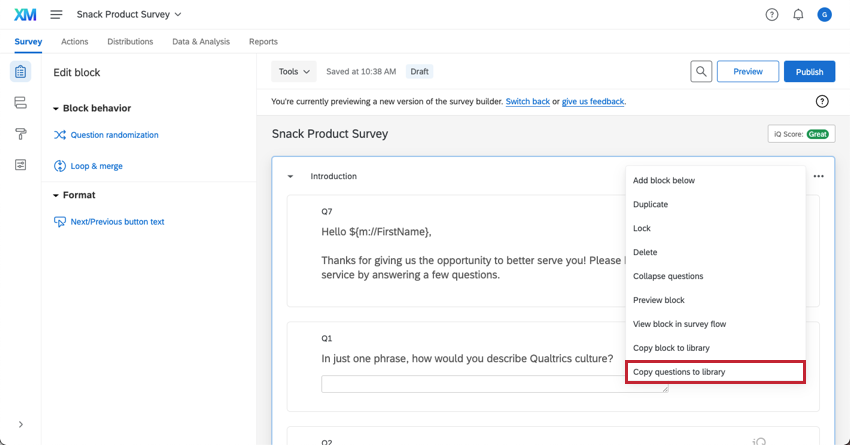Choose Add block below
Viewport: 850px width, 445px height.
point(715,180)
